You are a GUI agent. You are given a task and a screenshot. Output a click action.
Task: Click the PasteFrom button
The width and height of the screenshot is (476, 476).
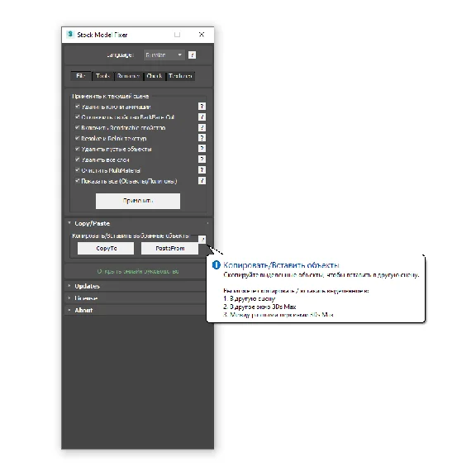[169, 248]
